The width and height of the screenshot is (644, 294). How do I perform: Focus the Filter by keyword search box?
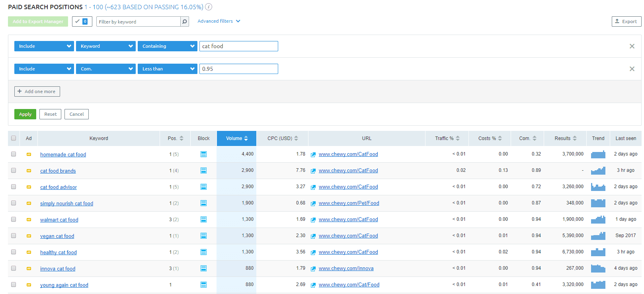pos(139,21)
